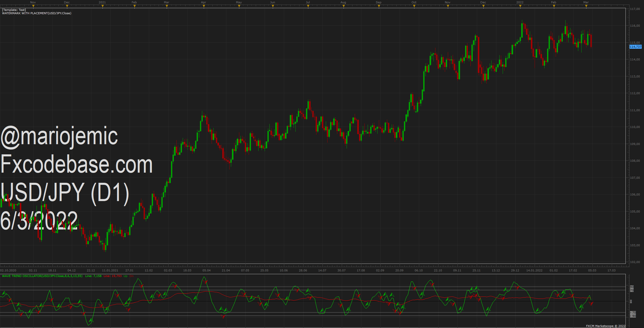Click the [Template: Test] label

tap(14, 10)
